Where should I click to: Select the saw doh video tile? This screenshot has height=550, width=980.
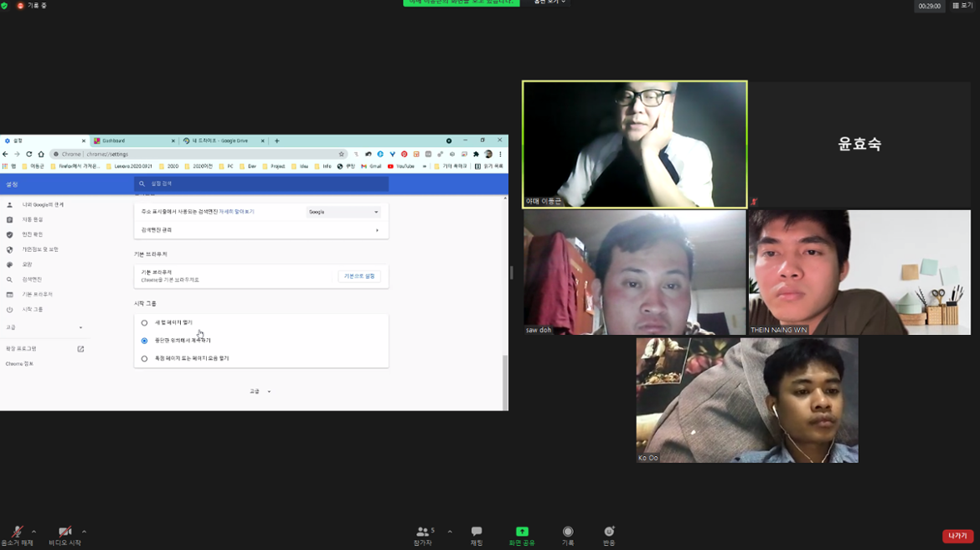tap(634, 273)
